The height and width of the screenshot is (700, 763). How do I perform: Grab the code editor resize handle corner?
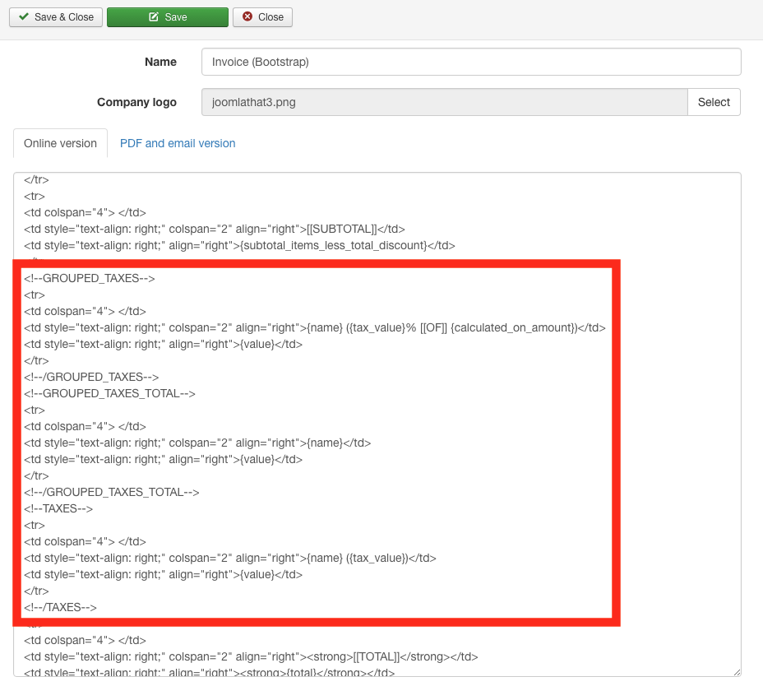pyautogui.click(x=737, y=672)
